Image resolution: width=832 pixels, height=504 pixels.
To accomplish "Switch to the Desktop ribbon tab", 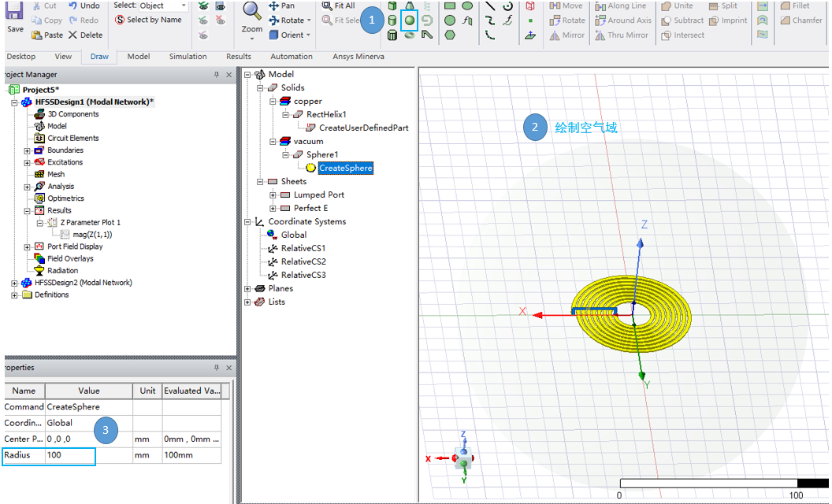I will point(20,56).
